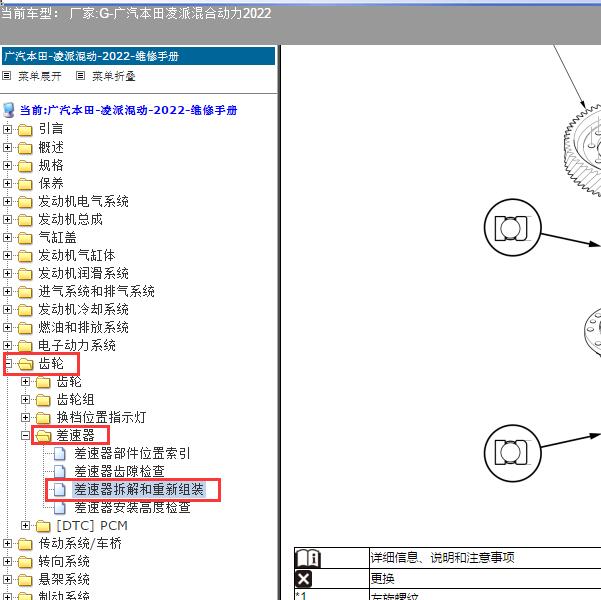Screen dimensions: 601x600
Task: Select the 悬架系统 folder label
Action: click(64, 579)
